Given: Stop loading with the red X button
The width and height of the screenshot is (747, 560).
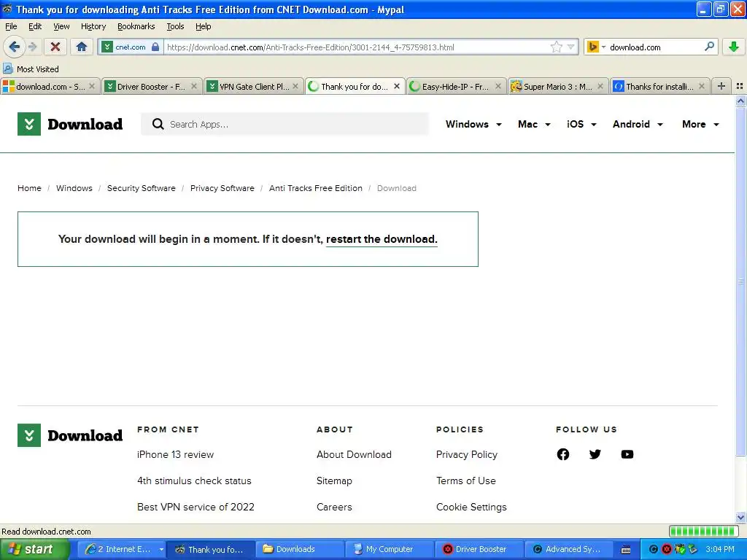Looking at the screenshot, I should coord(55,47).
